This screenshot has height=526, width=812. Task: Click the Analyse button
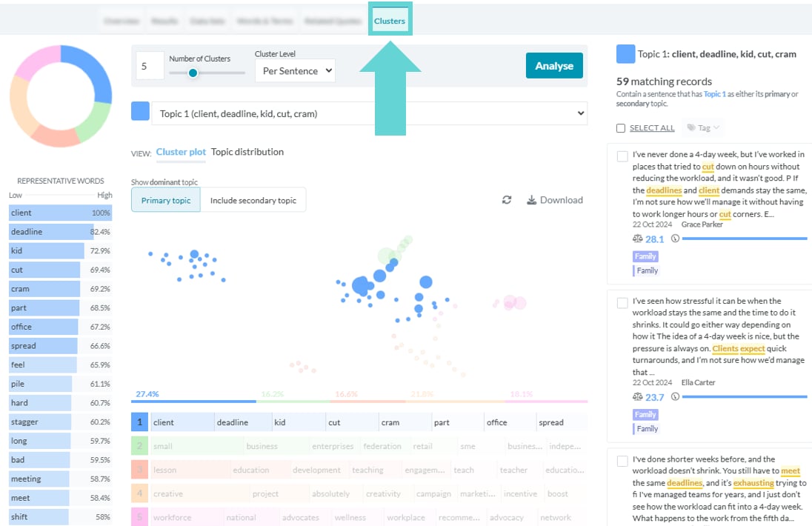pyautogui.click(x=554, y=66)
